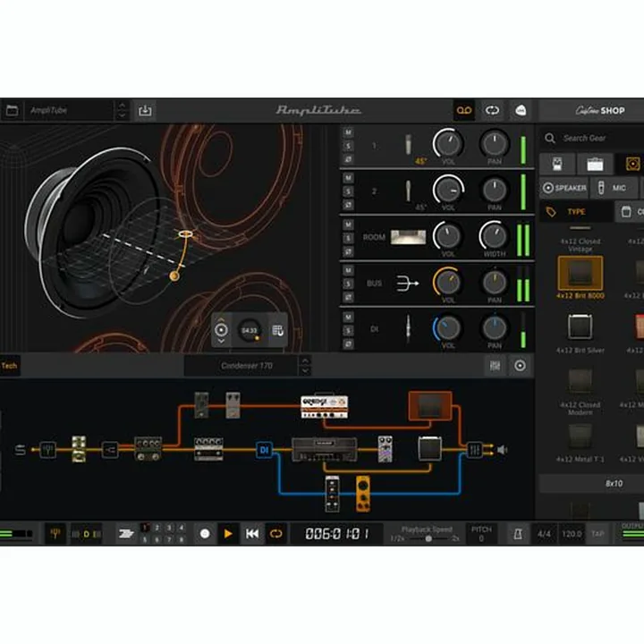
Task: Click the channel 1 VOL knob
Action: click(x=448, y=143)
